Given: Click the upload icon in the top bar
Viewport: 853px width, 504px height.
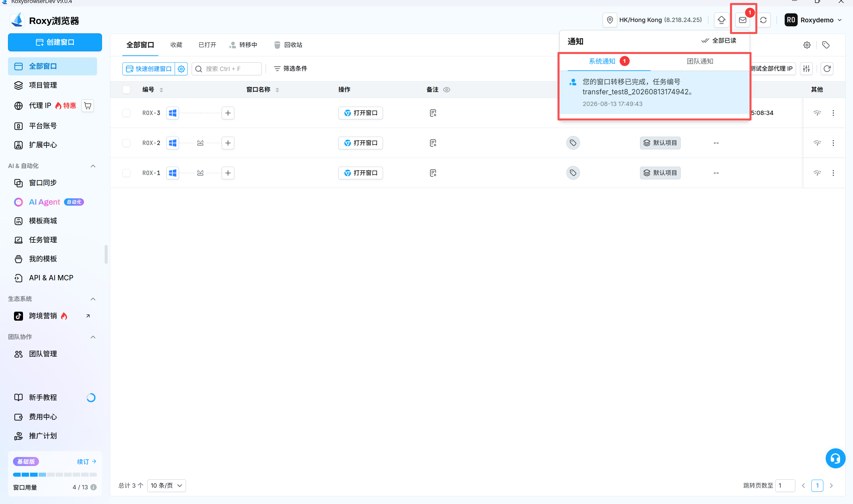Looking at the screenshot, I should click(721, 20).
